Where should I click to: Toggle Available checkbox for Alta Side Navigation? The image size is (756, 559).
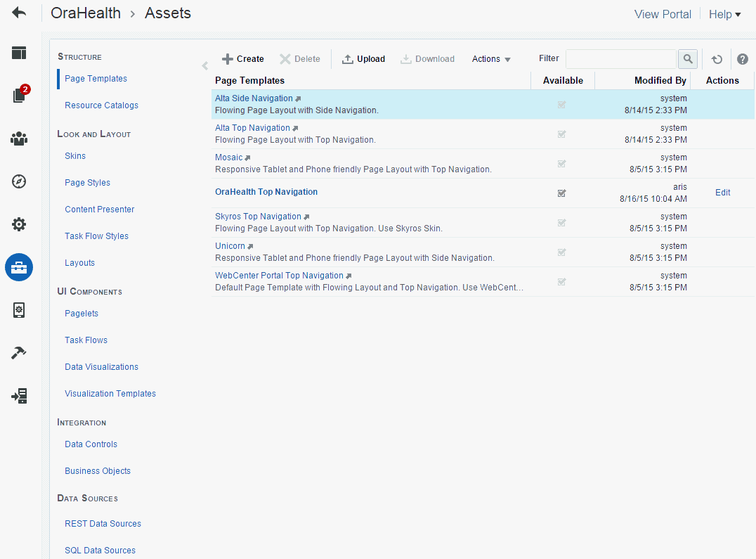tap(561, 104)
